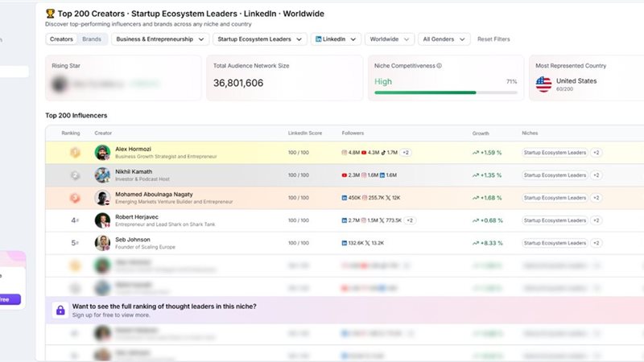644x362 pixels.
Task: Open the Worldwide country dropdown
Action: click(390, 39)
